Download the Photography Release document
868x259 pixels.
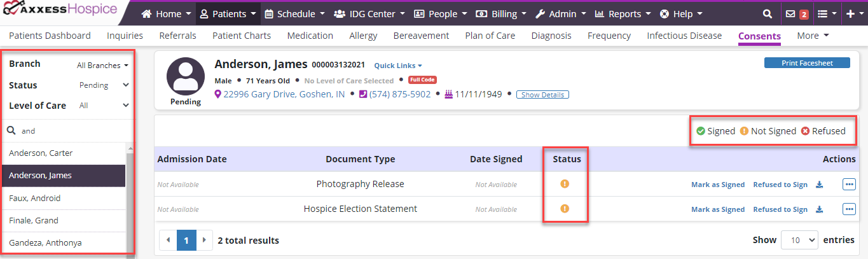point(819,185)
